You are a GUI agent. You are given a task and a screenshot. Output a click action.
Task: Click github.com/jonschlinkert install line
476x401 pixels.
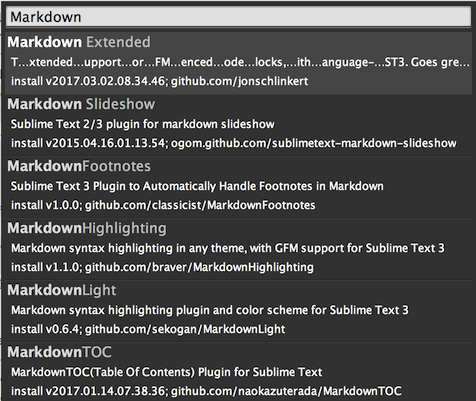pos(159,81)
